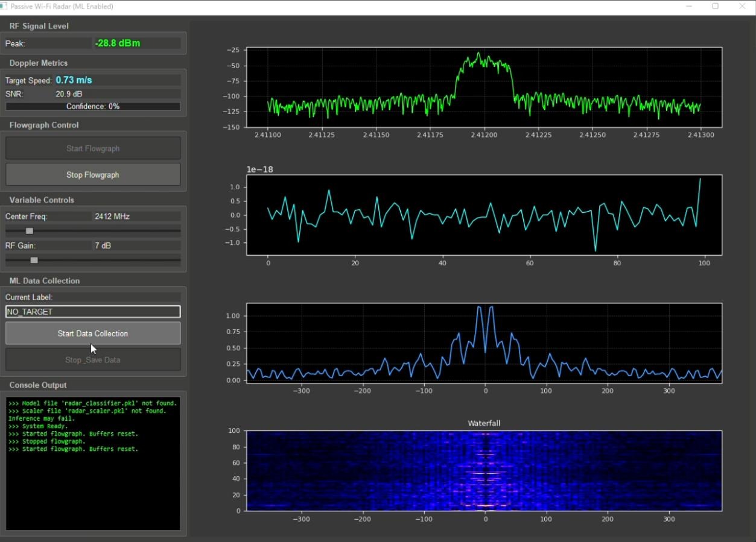Click the RF Signal Level heading
Viewport: 756px width, 542px height.
pyautogui.click(x=39, y=26)
